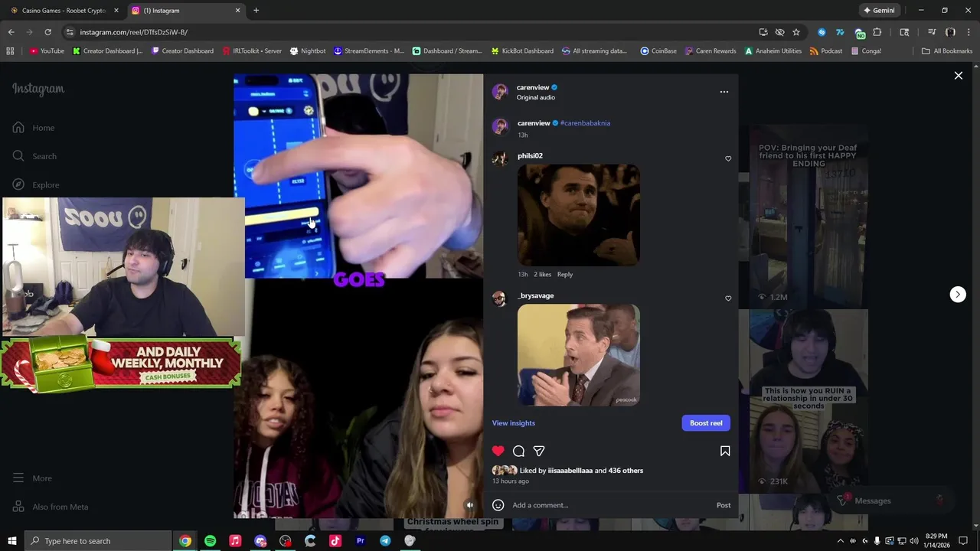Save the reel with the bookmark icon
The width and height of the screenshot is (980, 551).
pyautogui.click(x=725, y=451)
